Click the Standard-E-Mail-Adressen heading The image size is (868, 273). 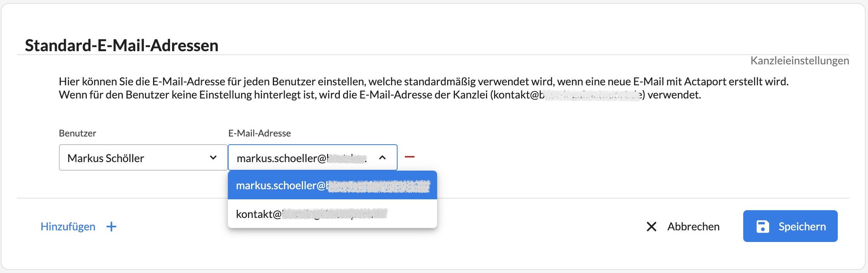[x=122, y=45]
